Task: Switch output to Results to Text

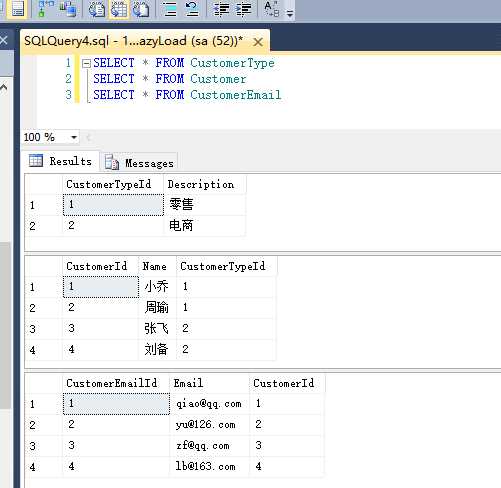Action: point(97,9)
